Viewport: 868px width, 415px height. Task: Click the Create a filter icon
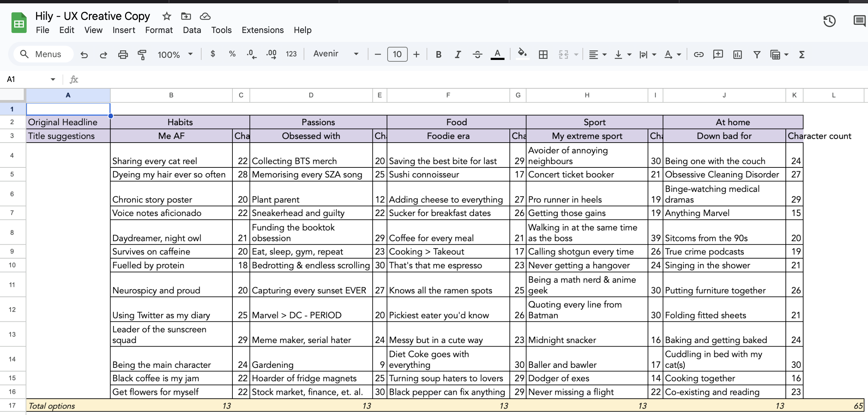click(757, 55)
